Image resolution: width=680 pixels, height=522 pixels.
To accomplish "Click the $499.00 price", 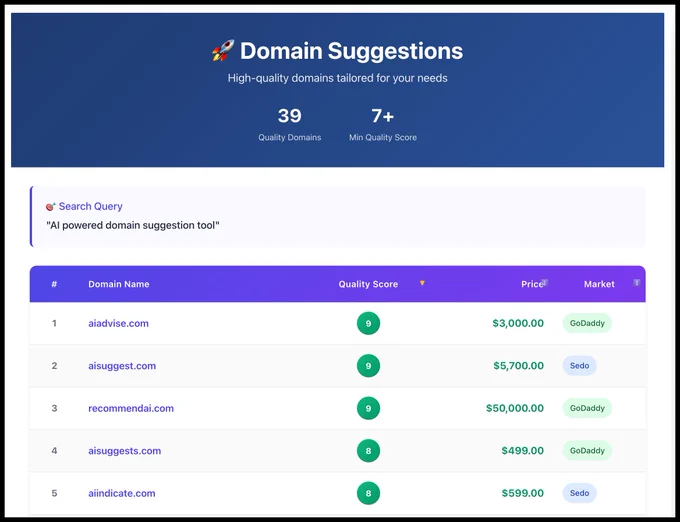I will (x=523, y=451).
